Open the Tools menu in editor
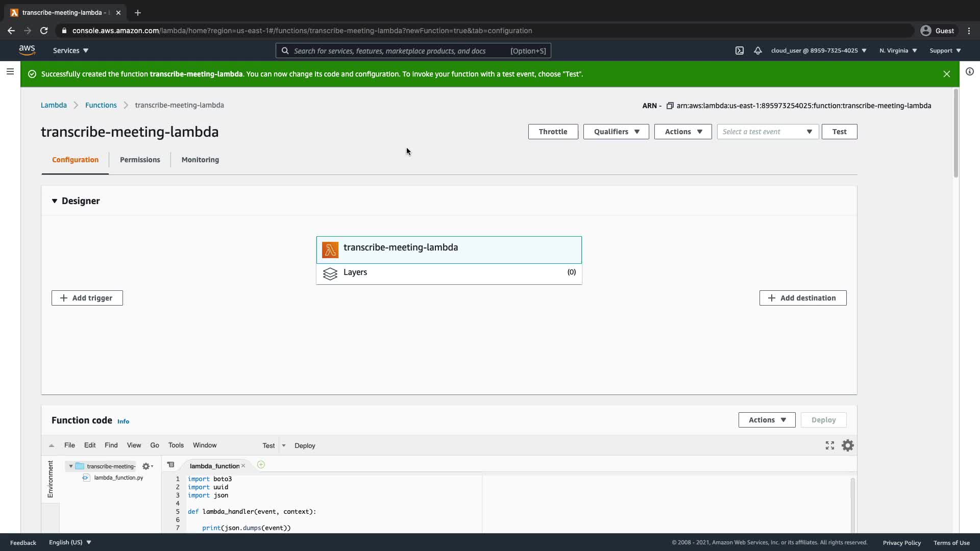The height and width of the screenshot is (551, 980). pyautogui.click(x=176, y=445)
